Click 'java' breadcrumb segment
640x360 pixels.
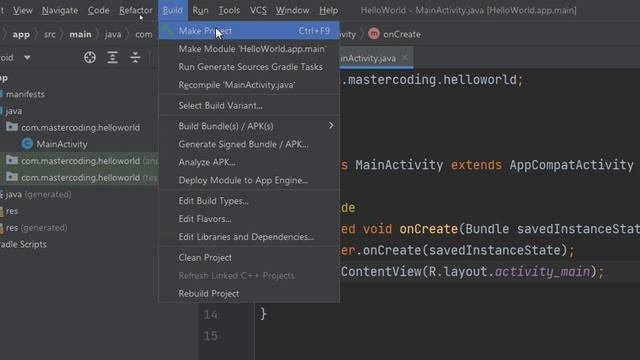pos(113,34)
